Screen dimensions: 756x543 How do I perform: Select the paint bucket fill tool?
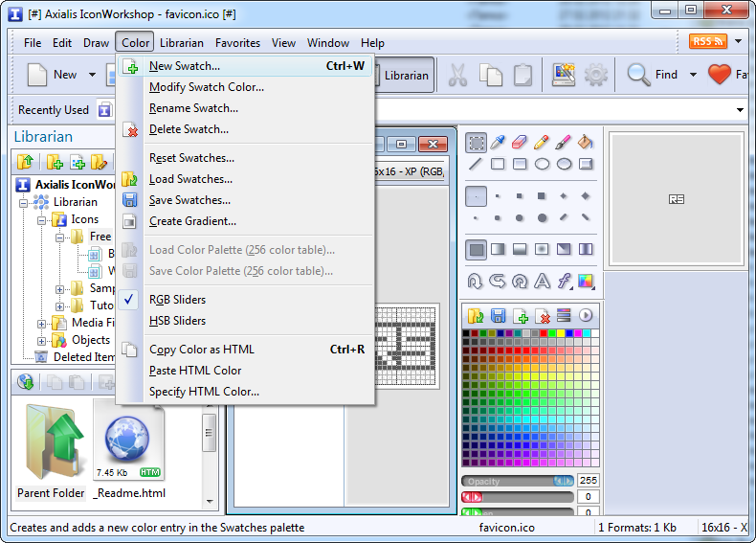click(585, 143)
